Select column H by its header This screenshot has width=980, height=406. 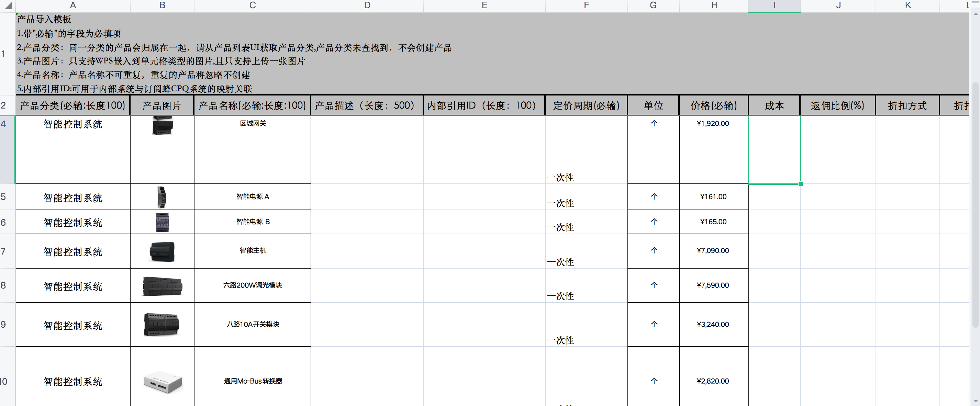(714, 6)
